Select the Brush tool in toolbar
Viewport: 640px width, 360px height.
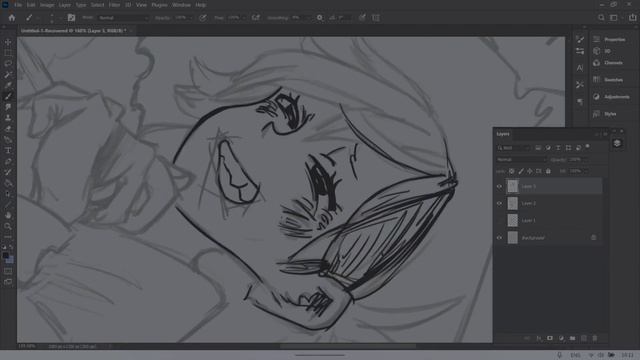pyautogui.click(x=8, y=96)
